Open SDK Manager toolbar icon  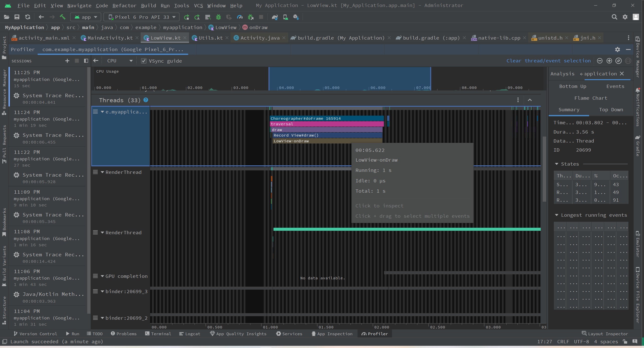tap(296, 17)
